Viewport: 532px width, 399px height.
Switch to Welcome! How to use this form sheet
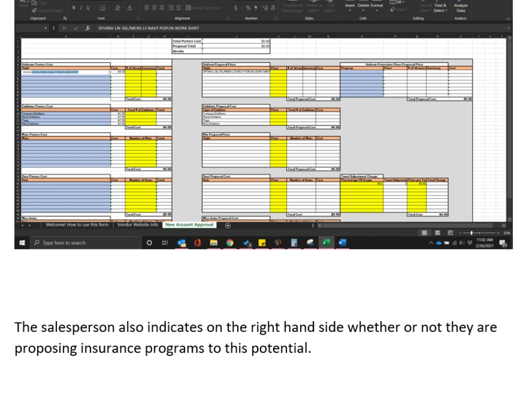(77, 225)
